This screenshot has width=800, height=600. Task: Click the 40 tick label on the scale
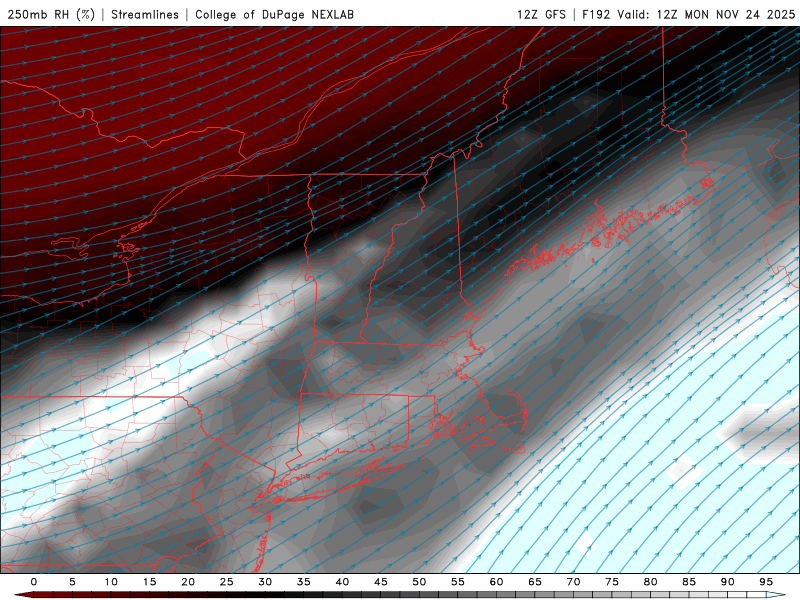click(342, 582)
